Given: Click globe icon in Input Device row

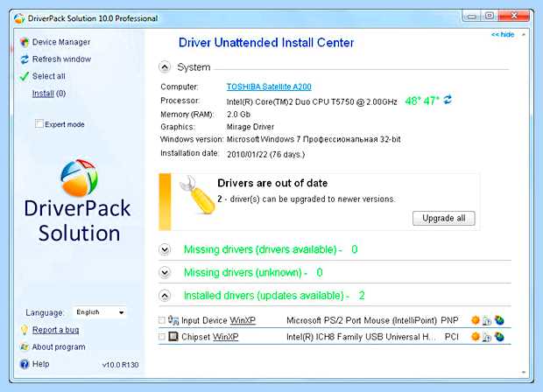Looking at the screenshot, I should 499,320.
